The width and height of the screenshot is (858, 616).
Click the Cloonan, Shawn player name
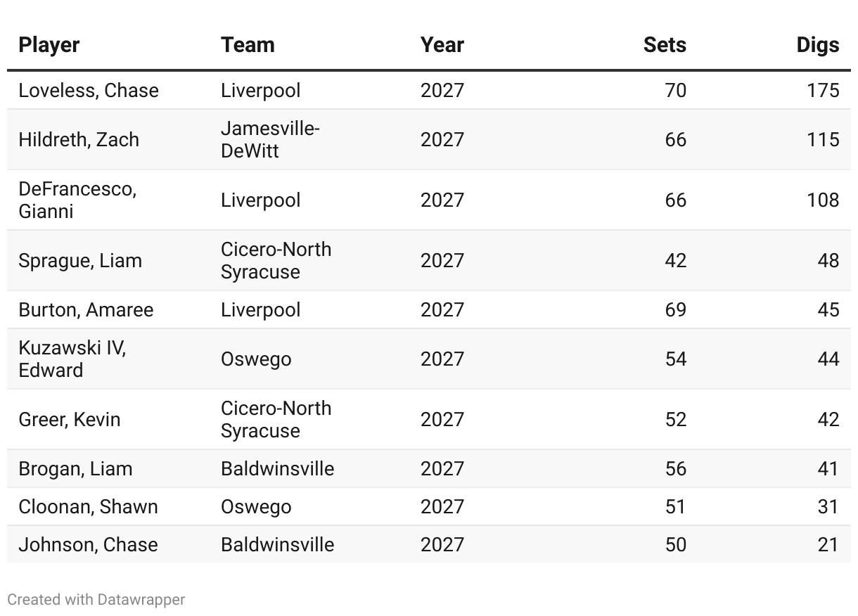[x=88, y=507]
